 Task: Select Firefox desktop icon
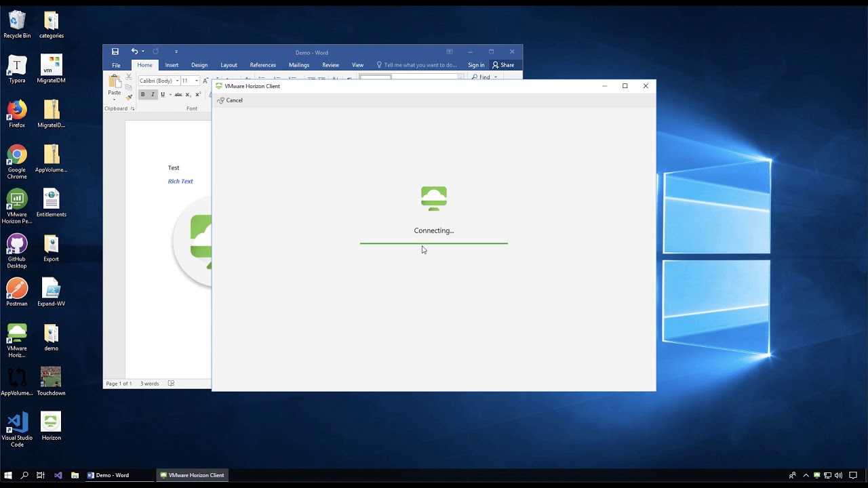click(x=17, y=114)
